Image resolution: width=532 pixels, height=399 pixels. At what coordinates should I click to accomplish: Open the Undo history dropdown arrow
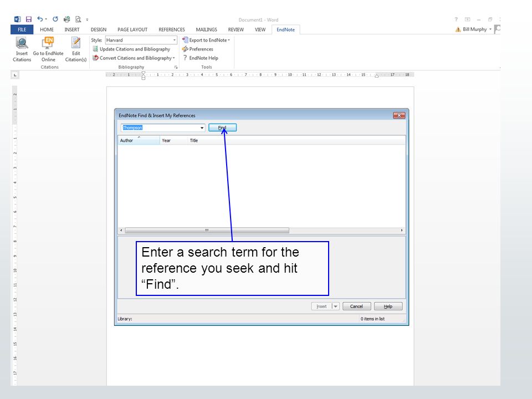click(46, 19)
